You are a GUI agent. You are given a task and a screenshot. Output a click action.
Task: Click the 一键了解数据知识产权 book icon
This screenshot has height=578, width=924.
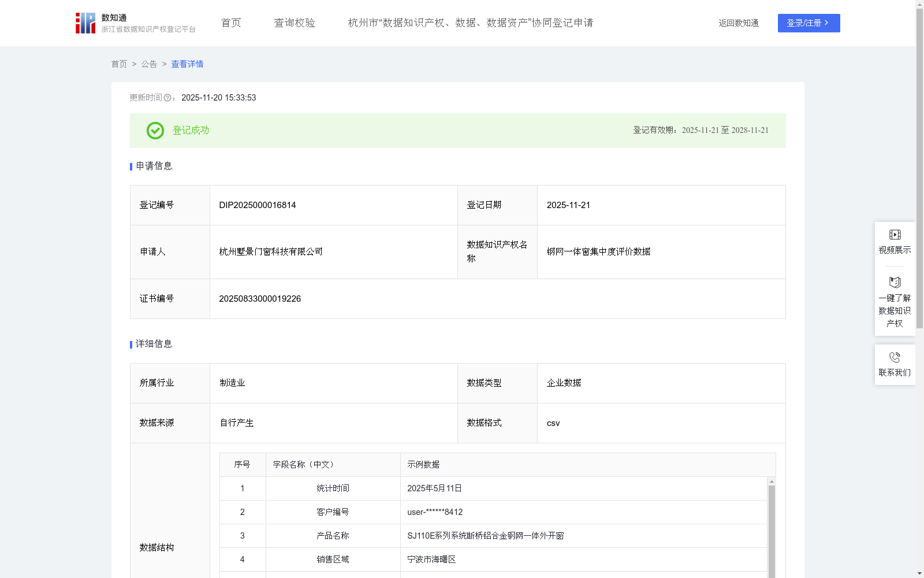(x=894, y=282)
